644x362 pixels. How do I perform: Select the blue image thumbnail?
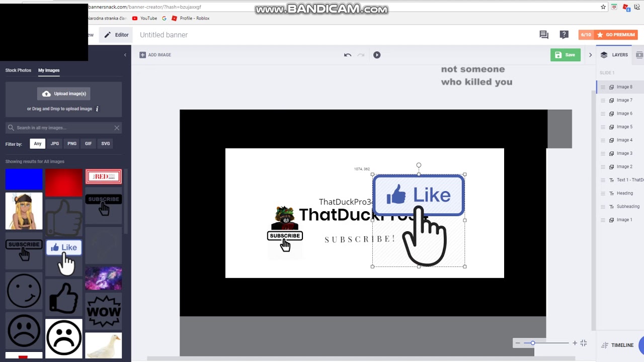point(24,179)
